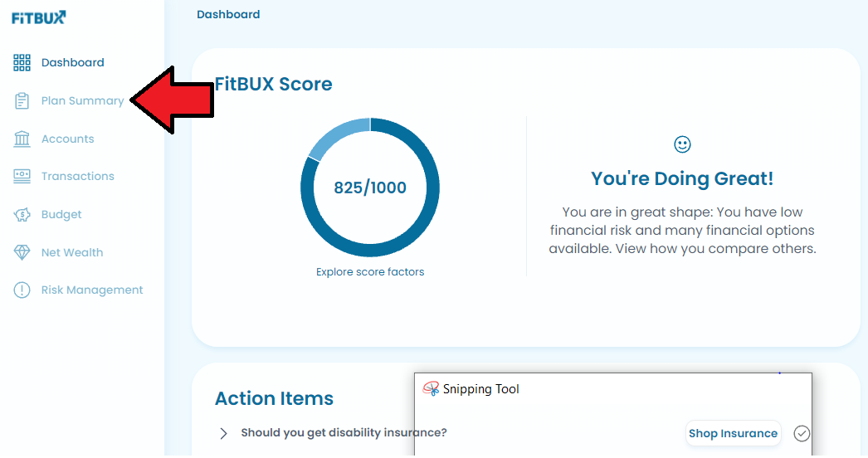
Task: Click the smiley face icon
Action: pos(682,144)
